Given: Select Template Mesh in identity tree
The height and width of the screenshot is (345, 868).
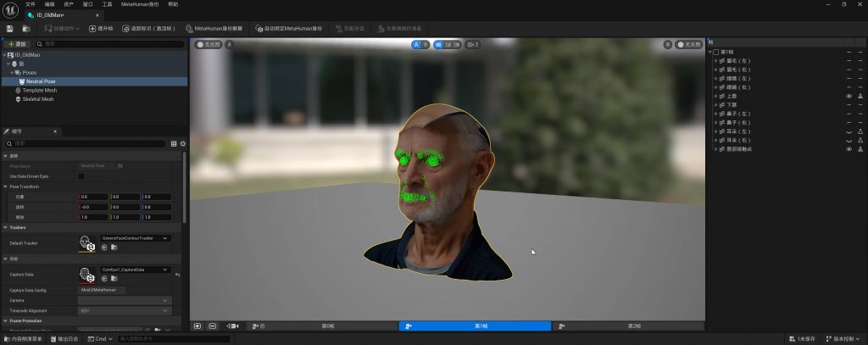Looking at the screenshot, I should tap(39, 90).
